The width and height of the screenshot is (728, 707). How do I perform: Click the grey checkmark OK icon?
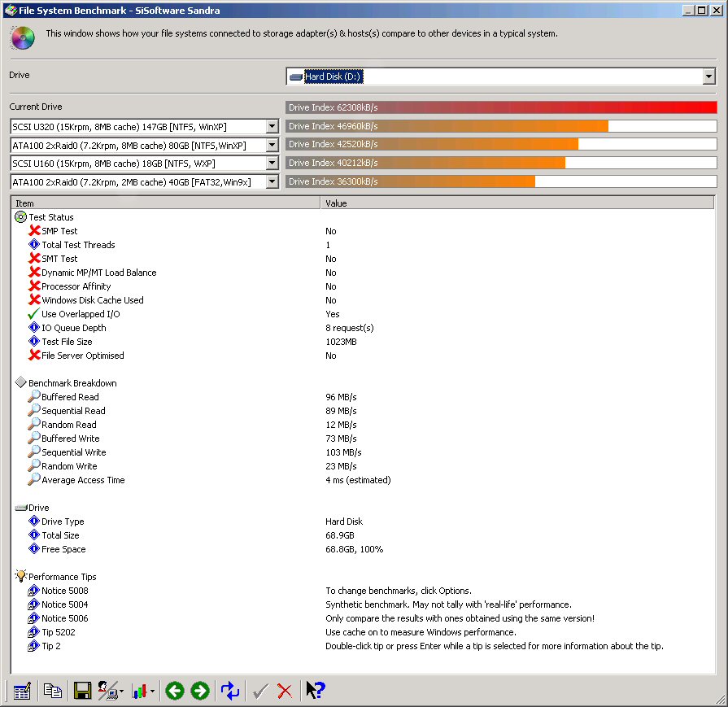click(260, 692)
